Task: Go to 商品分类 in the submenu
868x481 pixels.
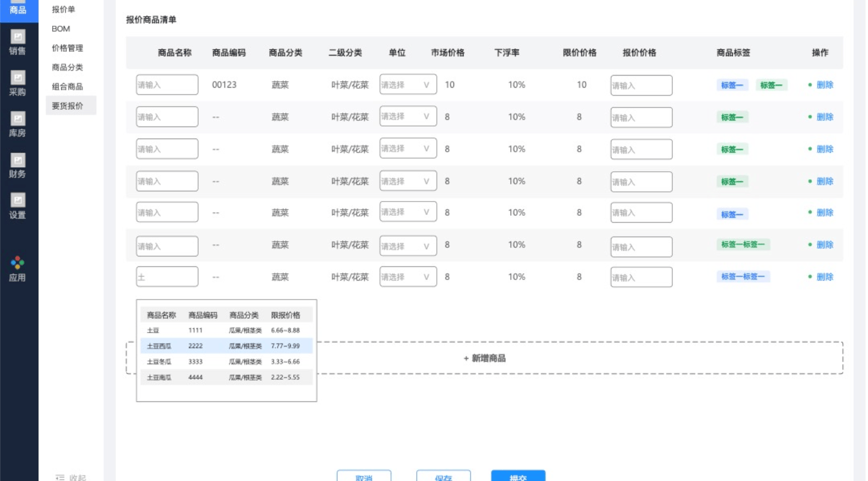Action: (68, 67)
